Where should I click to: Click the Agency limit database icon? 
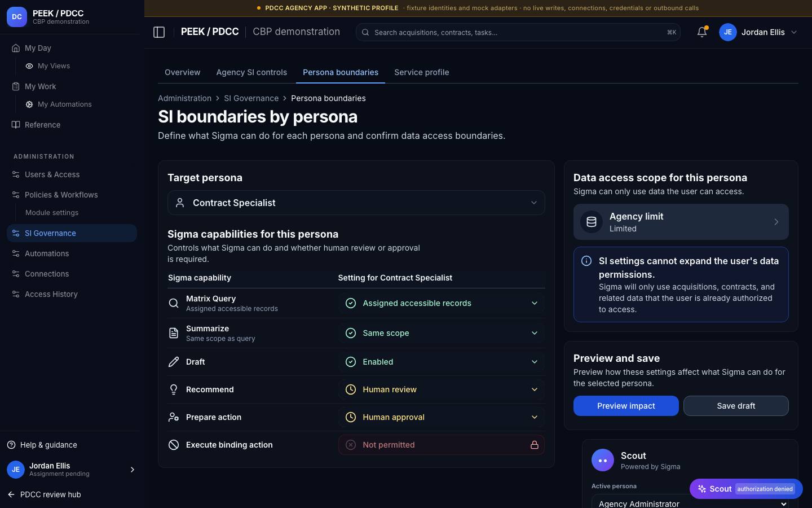[x=592, y=222]
